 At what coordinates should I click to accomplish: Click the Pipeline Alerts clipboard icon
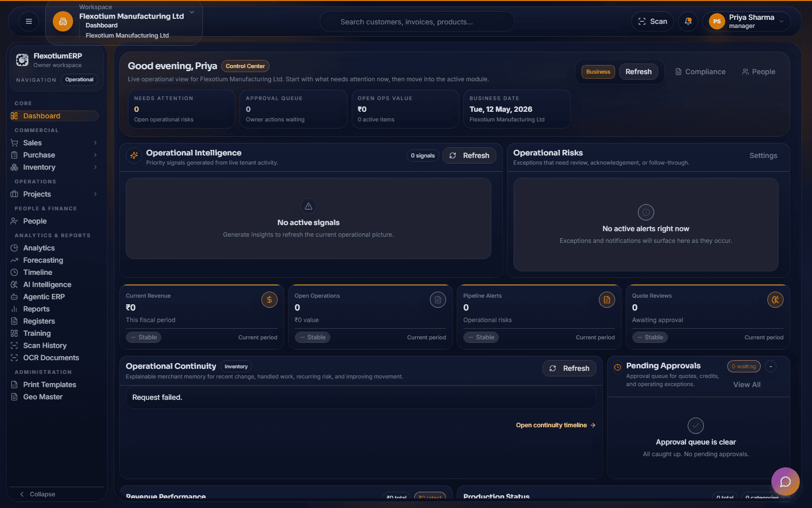[x=607, y=300]
